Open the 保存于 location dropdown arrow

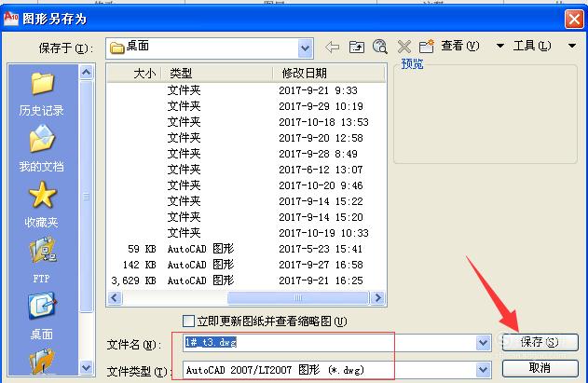[x=306, y=48]
